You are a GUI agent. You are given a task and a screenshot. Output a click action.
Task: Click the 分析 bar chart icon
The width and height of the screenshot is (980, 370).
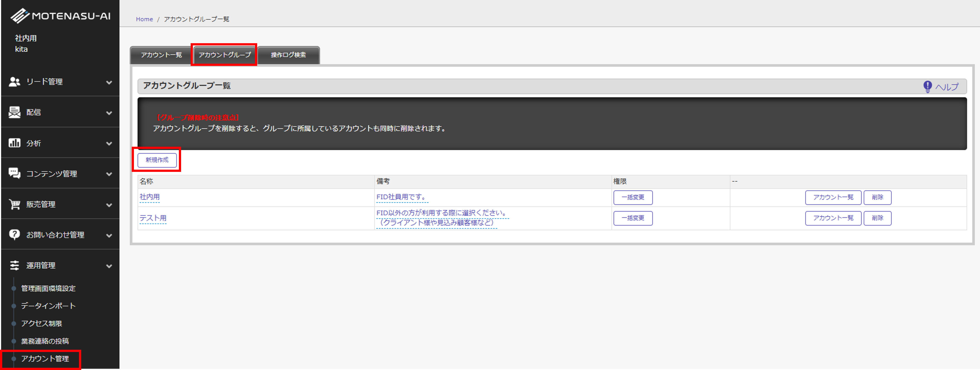14,143
